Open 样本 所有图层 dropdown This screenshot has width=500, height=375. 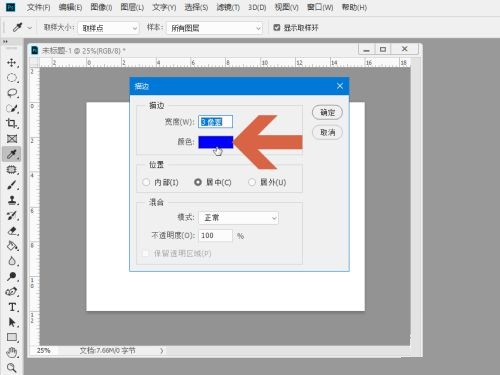[214, 28]
